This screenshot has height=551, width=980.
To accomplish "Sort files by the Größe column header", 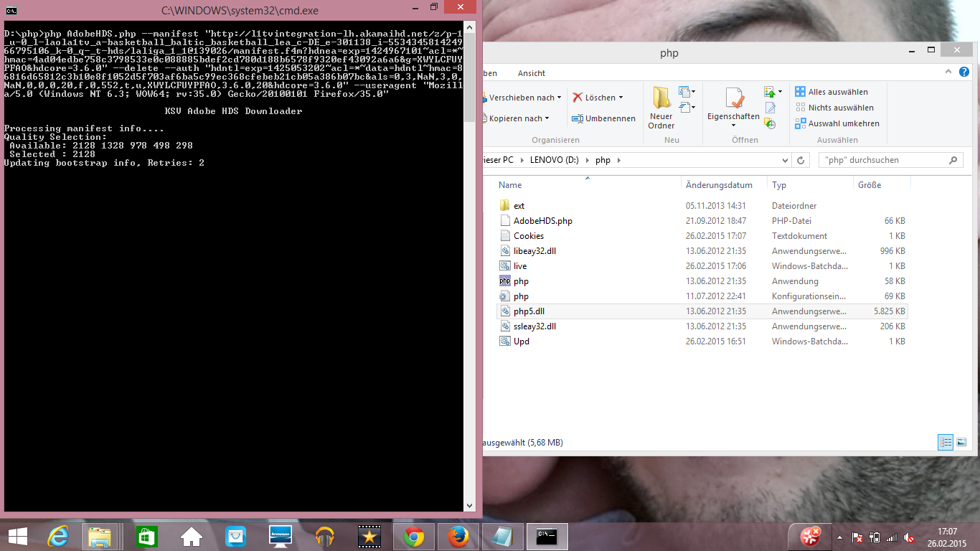I will 882,185.
